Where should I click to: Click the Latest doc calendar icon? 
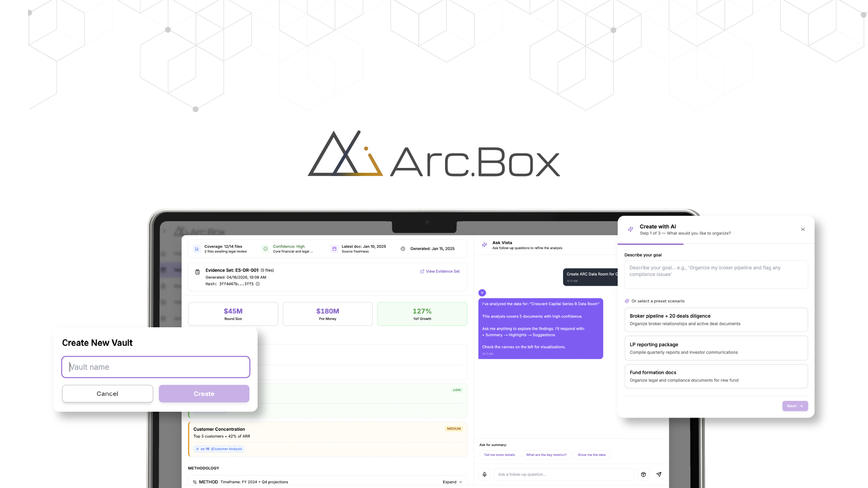point(334,249)
